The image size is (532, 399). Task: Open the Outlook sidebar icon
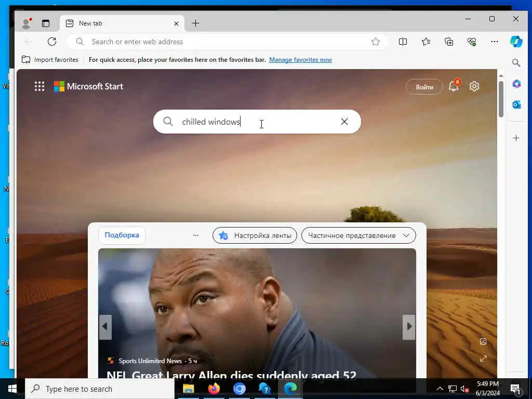coord(516,105)
